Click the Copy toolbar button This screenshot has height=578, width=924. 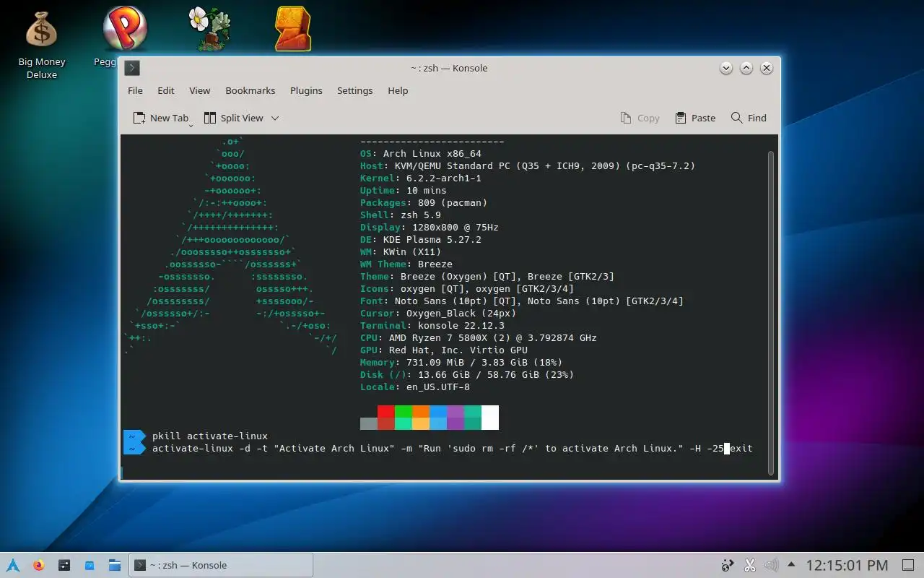(x=640, y=118)
